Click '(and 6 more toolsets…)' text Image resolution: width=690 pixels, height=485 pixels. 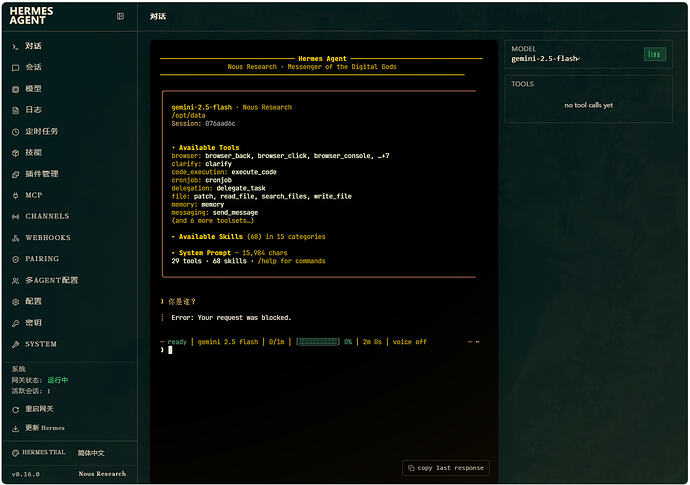213,220
